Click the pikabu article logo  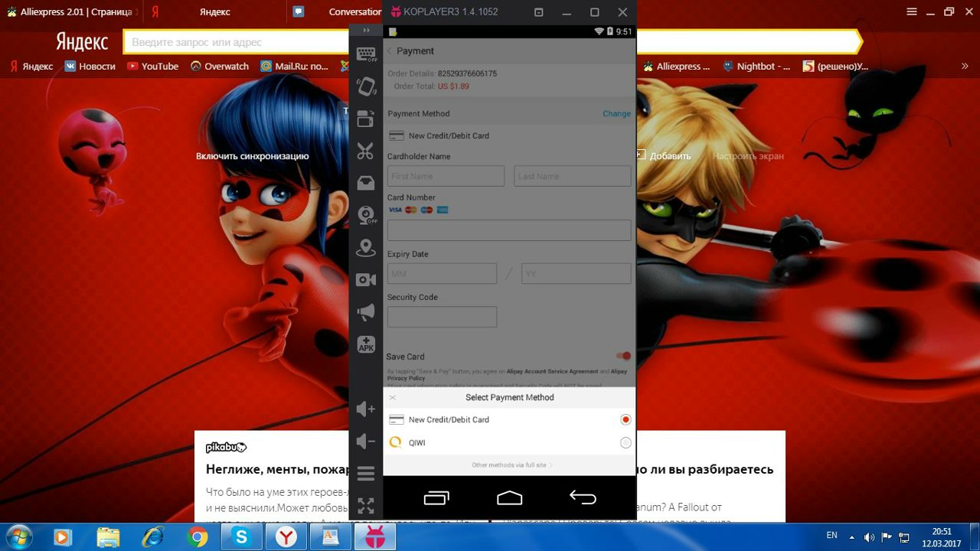tap(226, 448)
